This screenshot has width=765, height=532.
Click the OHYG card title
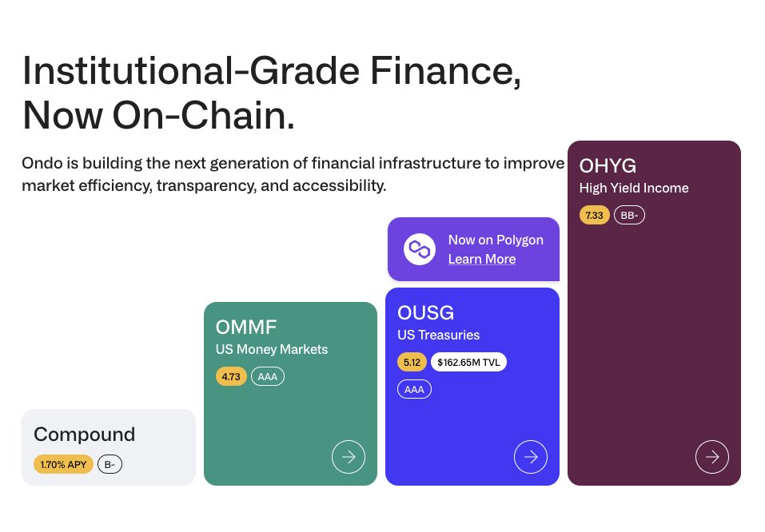[x=608, y=166]
